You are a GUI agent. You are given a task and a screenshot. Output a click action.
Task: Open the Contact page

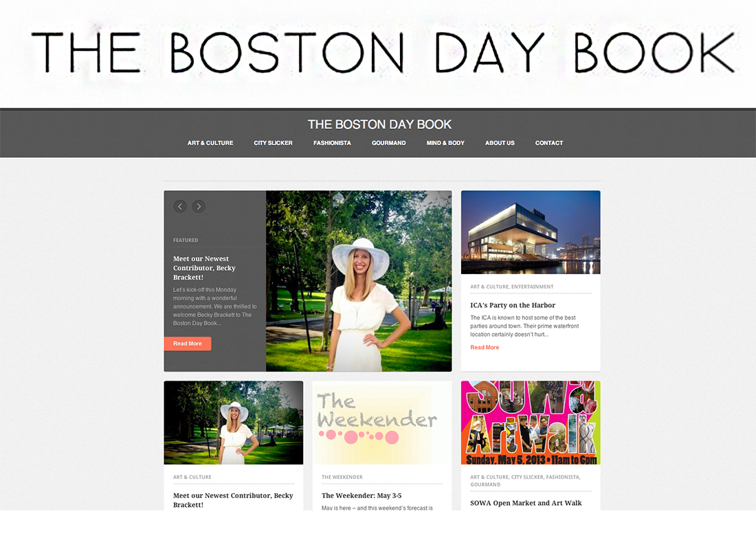pos(549,143)
